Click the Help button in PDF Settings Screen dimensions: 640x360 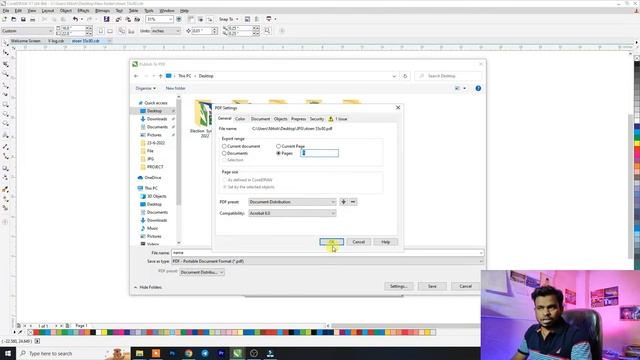click(385, 242)
